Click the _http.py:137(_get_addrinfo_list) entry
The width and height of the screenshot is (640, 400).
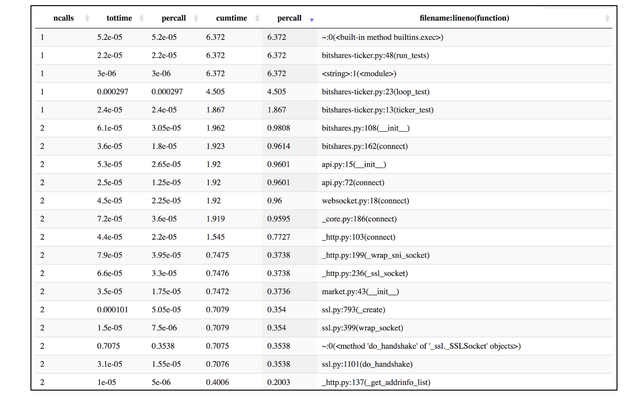pyautogui.click(x=376, y=382)
